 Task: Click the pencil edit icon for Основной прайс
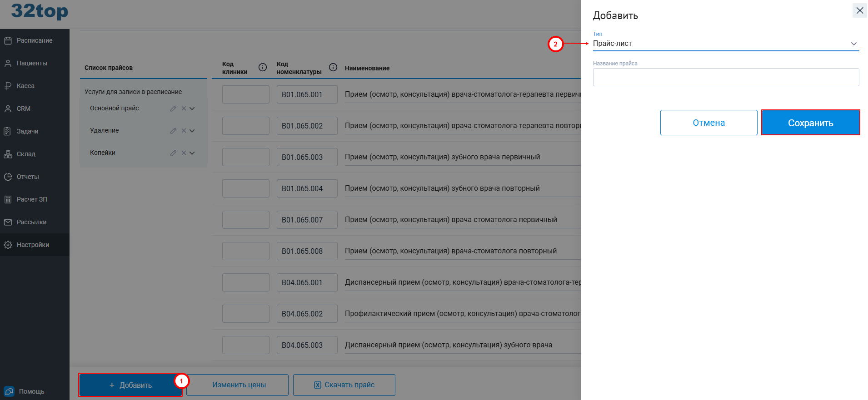click(x=173, y=109)
